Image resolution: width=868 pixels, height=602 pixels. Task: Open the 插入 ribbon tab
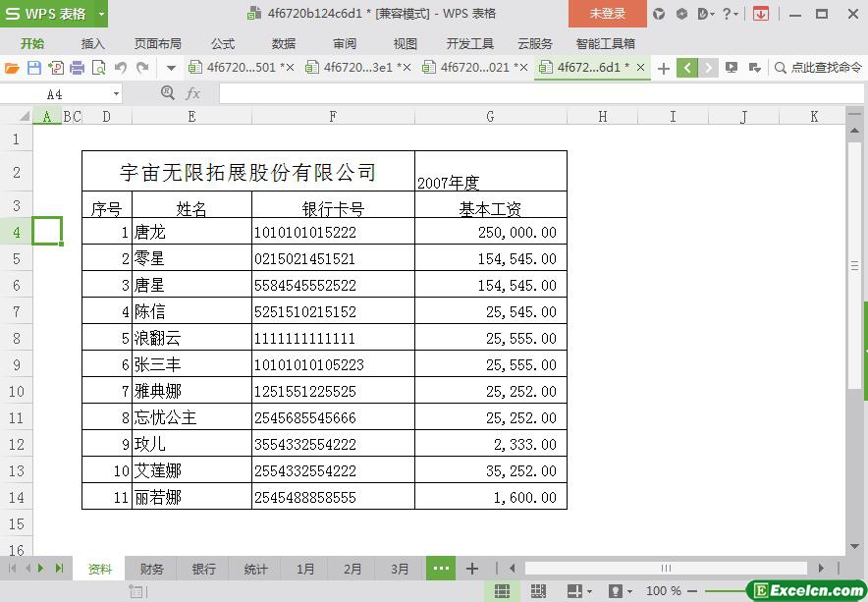point(92,43)
